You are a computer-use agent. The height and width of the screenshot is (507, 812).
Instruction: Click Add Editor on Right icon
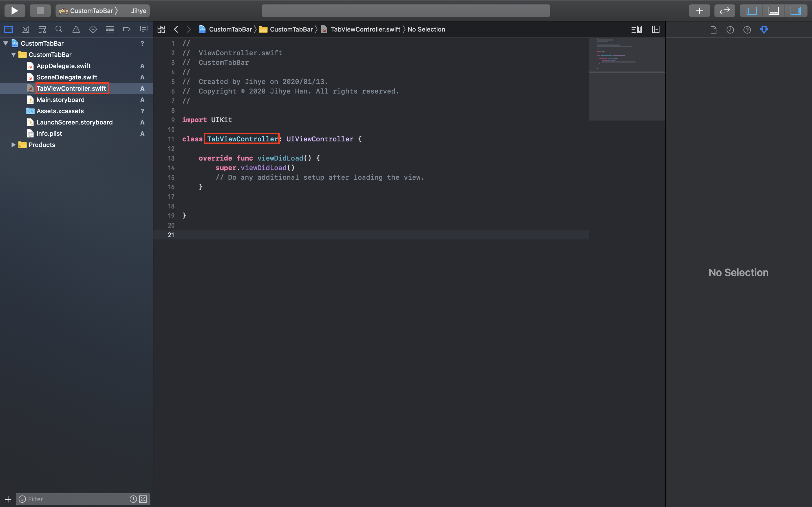[x=656, y=30]
